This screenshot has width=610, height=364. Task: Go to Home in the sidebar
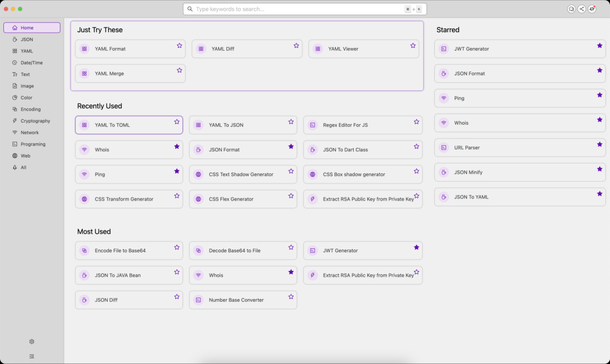tap(32, 28)
